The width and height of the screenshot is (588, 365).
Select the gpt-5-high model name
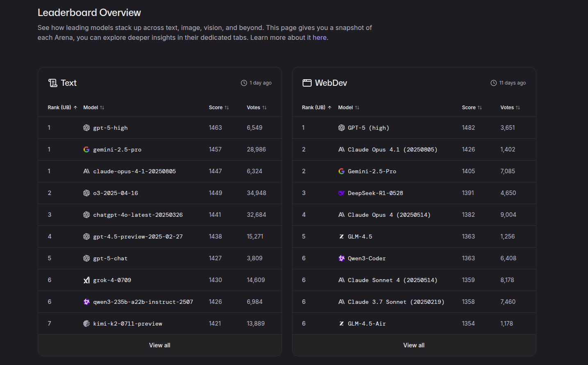(x=110, y=128)
